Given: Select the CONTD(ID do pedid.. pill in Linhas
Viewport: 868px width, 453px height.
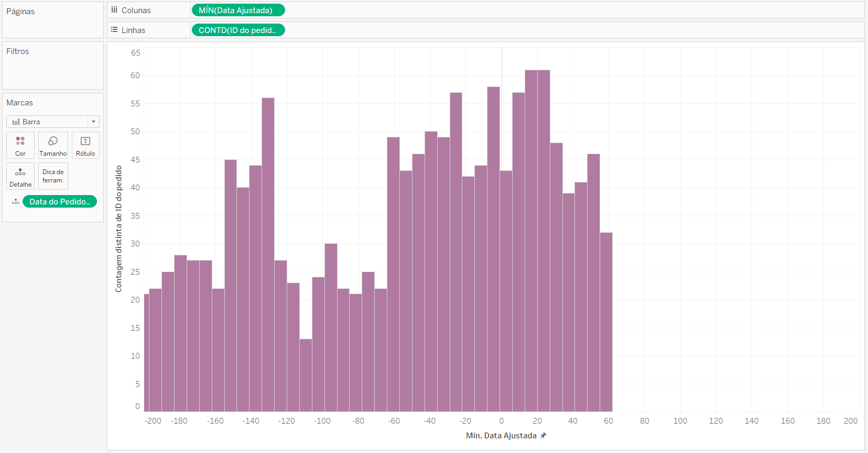Looking at the screenshot, I should [x=238, y=30].
